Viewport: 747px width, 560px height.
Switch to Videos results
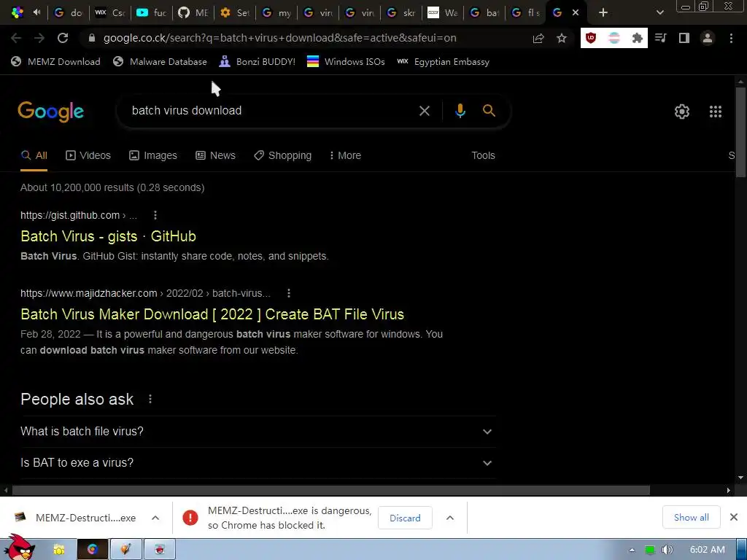tap(88, 156)
